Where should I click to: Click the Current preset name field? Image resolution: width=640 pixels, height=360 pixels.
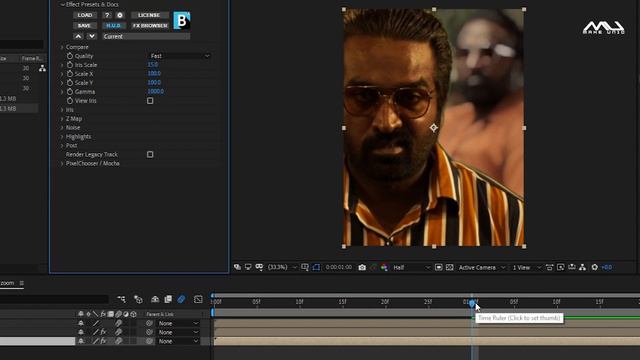tap(146, 36)
